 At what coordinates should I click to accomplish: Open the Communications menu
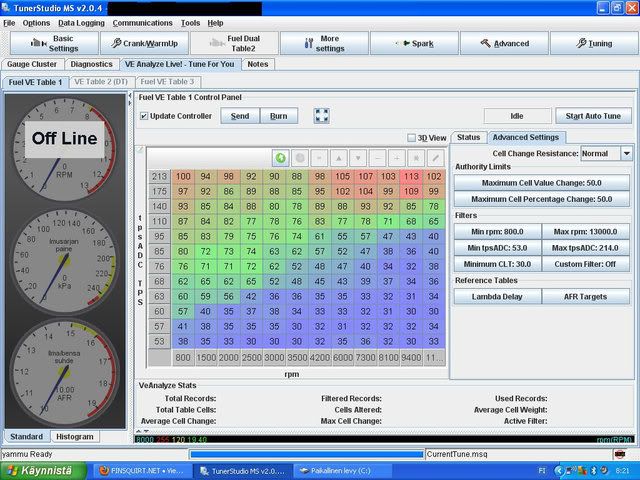click(x=142, y=23)
